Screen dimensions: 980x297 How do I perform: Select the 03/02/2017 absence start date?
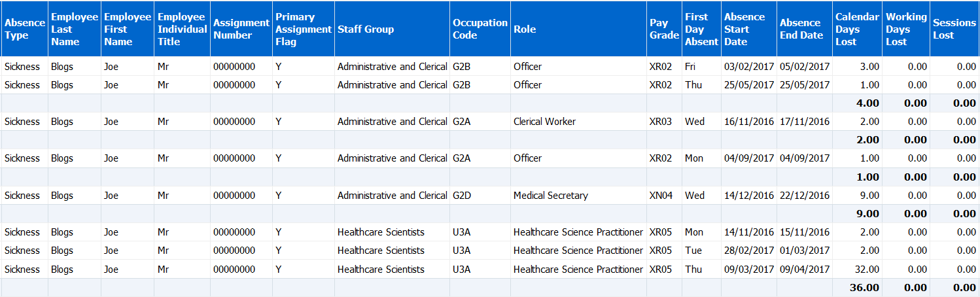748,67
